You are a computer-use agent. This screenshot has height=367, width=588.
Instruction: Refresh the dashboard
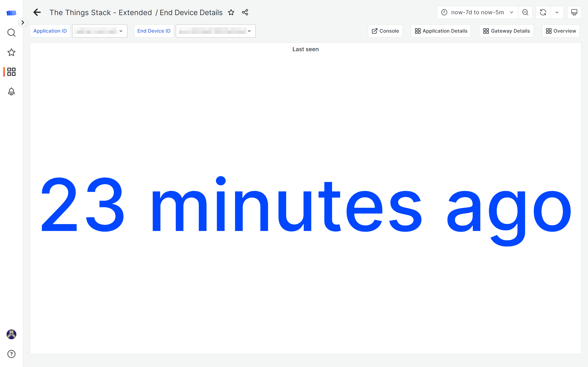tap(543, 12)
